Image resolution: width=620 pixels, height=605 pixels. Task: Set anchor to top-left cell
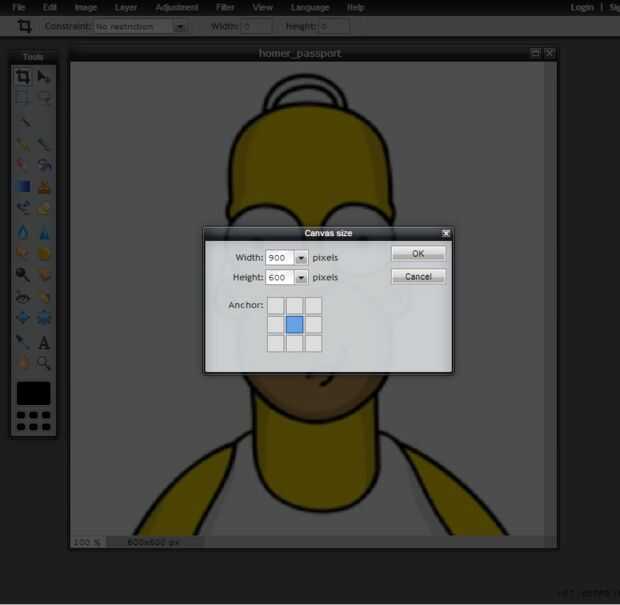coord(276,306)
